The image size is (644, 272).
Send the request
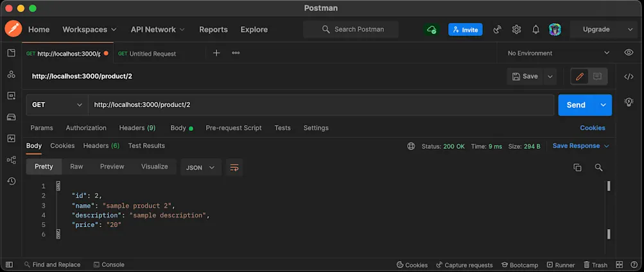tap(576, 105)
